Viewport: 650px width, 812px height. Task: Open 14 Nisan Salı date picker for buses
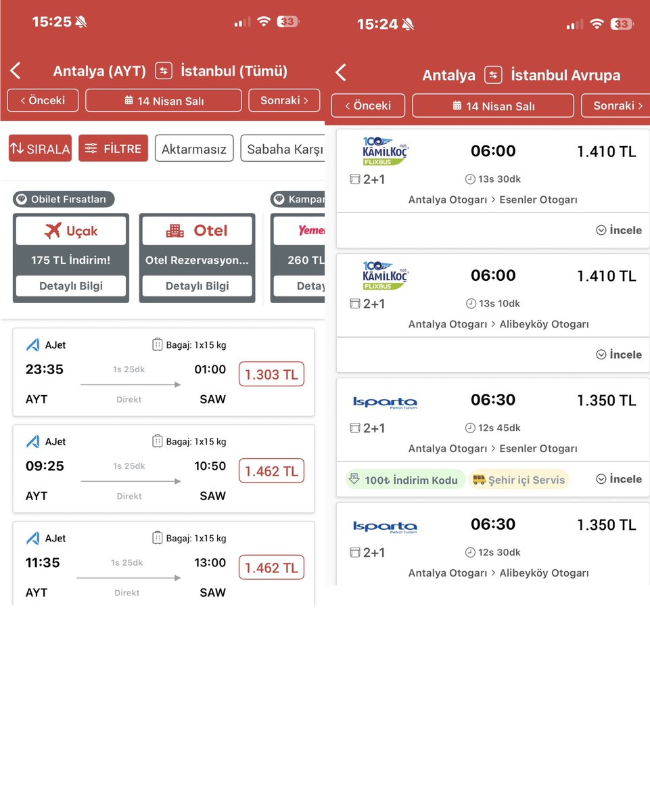[493, 106]
